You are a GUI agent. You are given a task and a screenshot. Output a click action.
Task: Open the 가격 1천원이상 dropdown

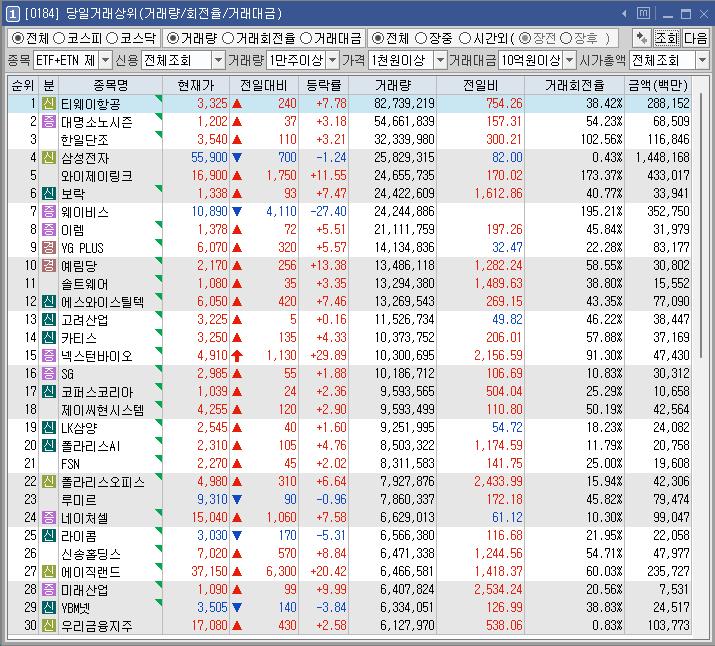click(440, 60)
